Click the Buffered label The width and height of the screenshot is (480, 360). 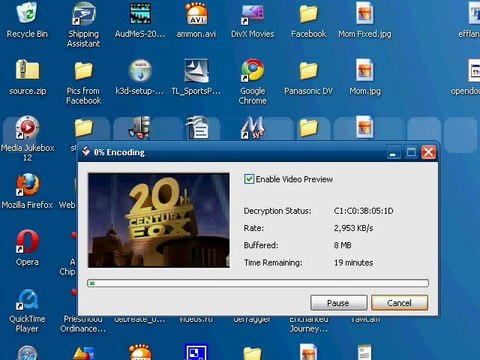pyautogui.click(x=261, y=245)
